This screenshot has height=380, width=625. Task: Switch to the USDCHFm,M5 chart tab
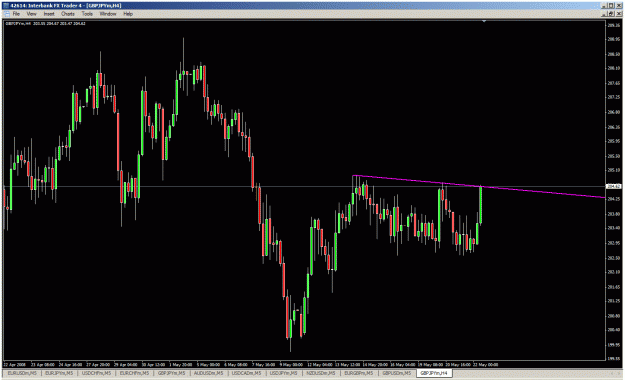coord(96,373)
